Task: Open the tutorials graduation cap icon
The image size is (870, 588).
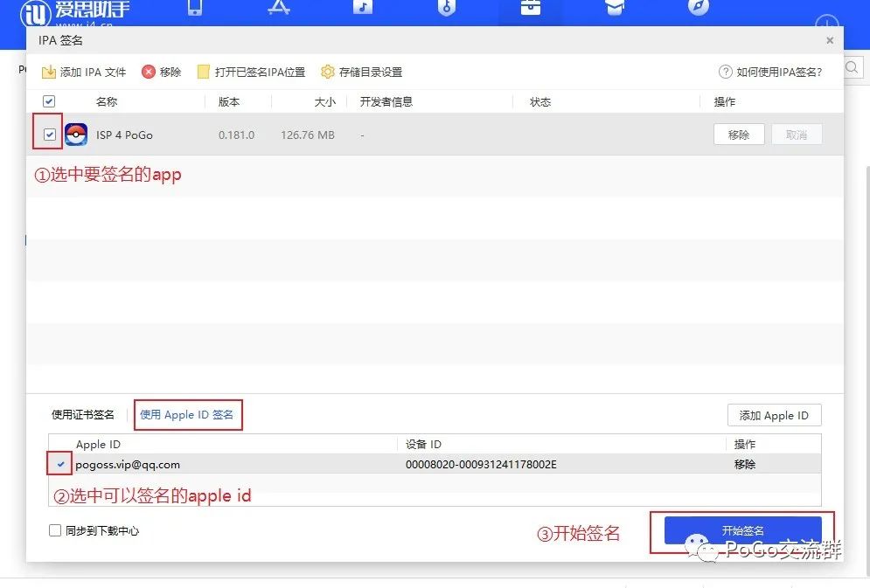Action: click(x=615, y=7)
